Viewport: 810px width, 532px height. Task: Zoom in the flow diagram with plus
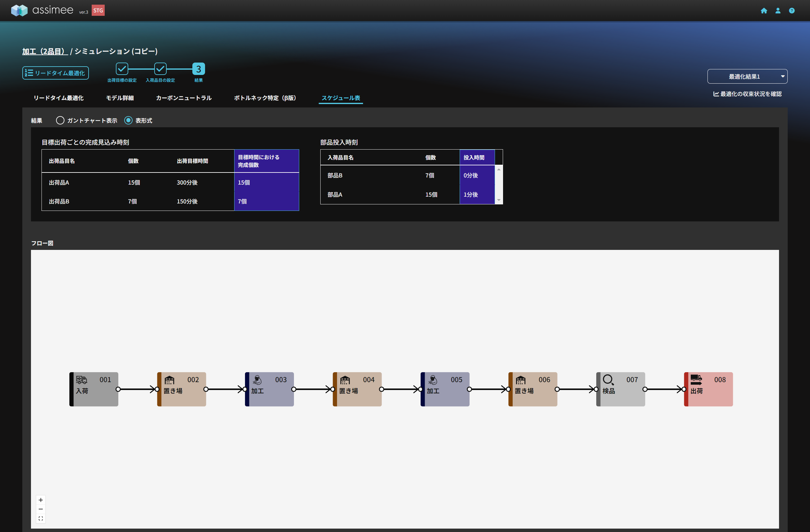(41, 500)
